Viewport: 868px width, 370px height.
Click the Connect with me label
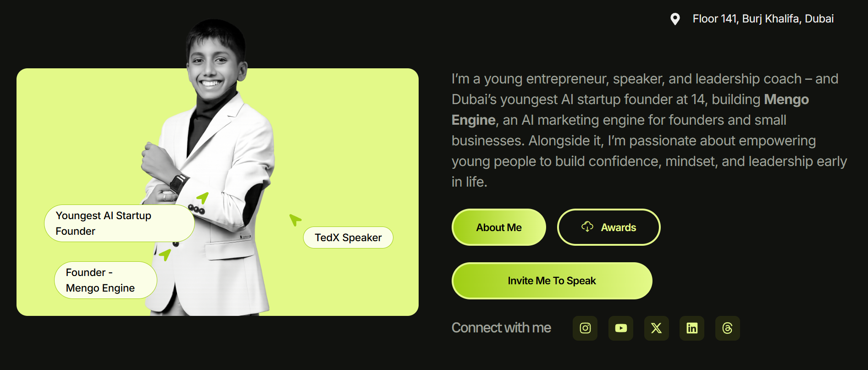(x=501, y=328)
